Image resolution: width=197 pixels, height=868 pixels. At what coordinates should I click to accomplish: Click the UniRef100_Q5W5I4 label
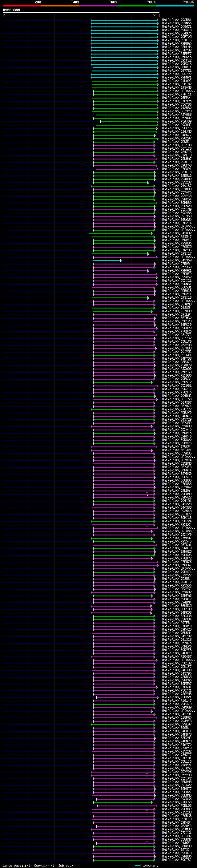[x=176, y=142]
